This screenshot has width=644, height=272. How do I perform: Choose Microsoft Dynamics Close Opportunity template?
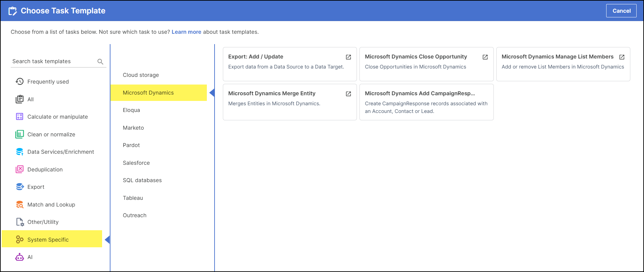(x=426, y=64)
